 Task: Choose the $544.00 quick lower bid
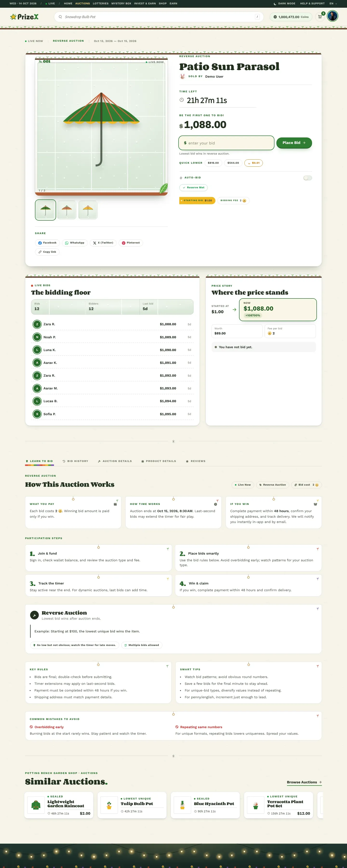[233, 163]
